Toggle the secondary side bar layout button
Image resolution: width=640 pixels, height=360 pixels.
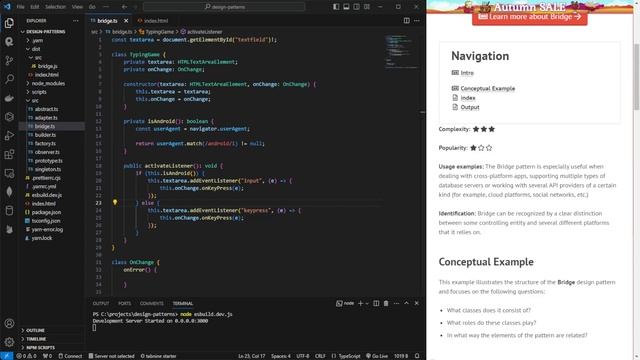click(x=356, y=7)
